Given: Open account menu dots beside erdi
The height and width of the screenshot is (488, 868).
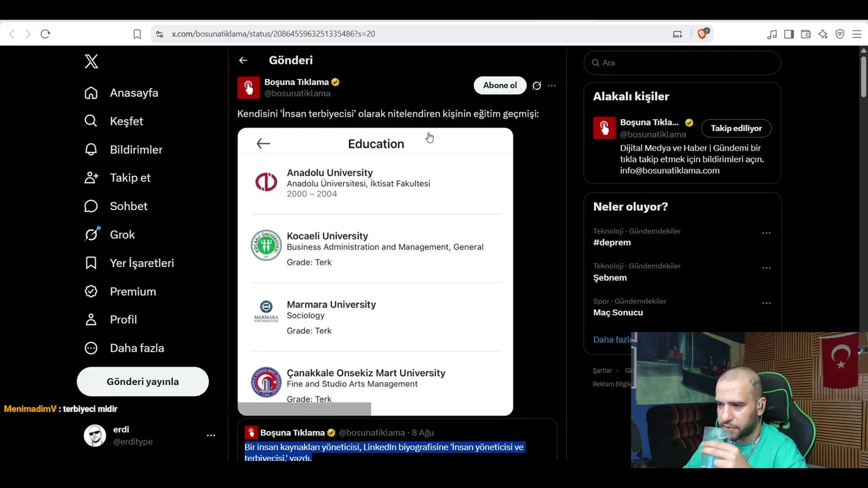Looking at the screenshot, I should pyautogui.click(x=211, y=435).
